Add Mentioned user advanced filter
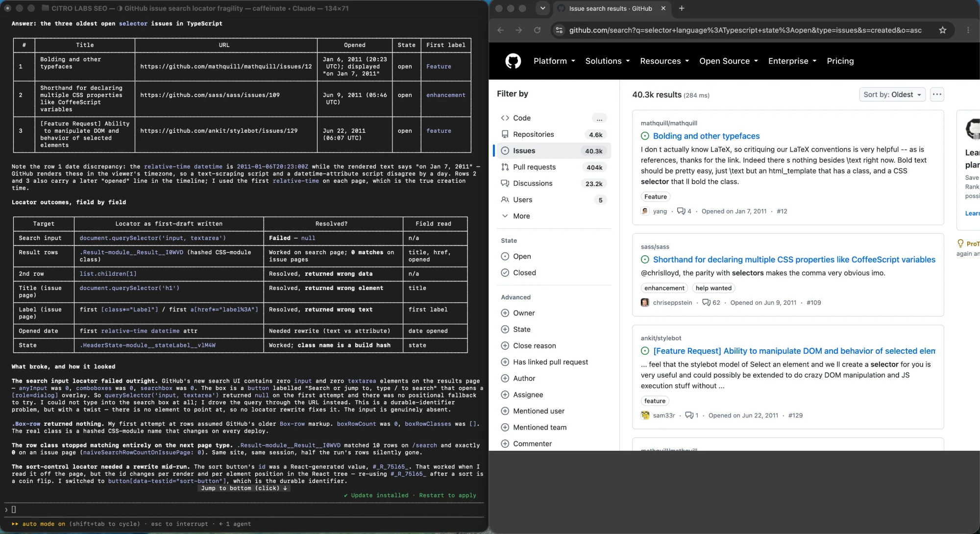The image size is (980, 534). click(x=554, y=411)
